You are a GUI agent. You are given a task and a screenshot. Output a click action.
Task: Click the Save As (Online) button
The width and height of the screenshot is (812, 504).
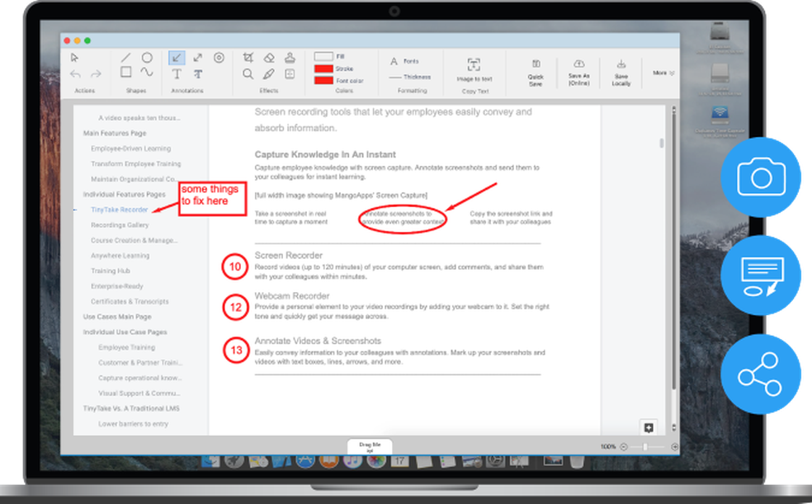point(579,70)
